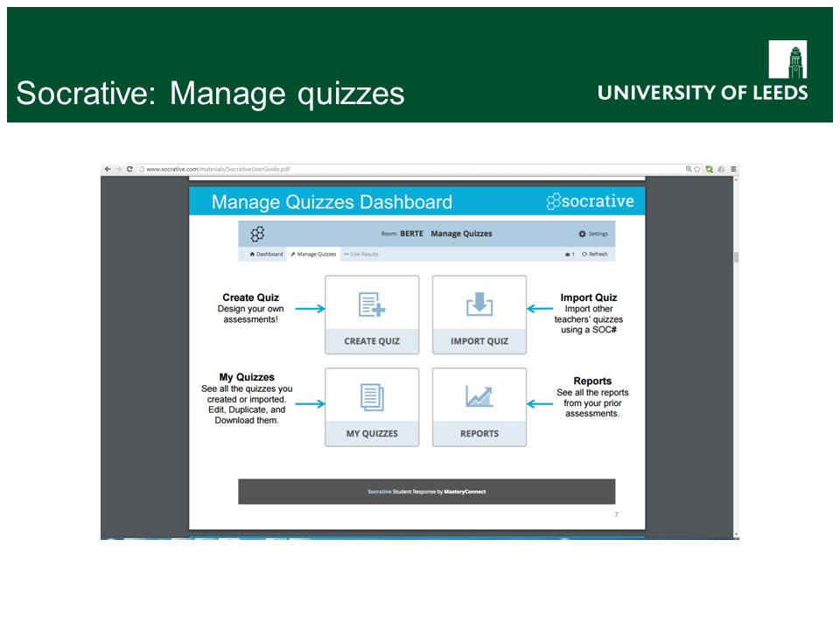Click the CREATE QUIZ button label
This screenshot has width=840, height=630.
372,341
